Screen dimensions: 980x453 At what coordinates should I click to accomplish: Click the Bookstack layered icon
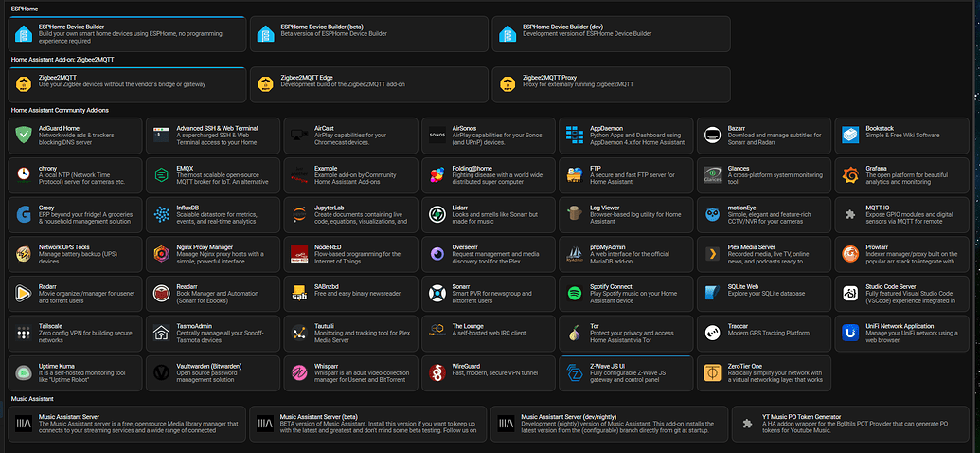(x=850, y=135)
